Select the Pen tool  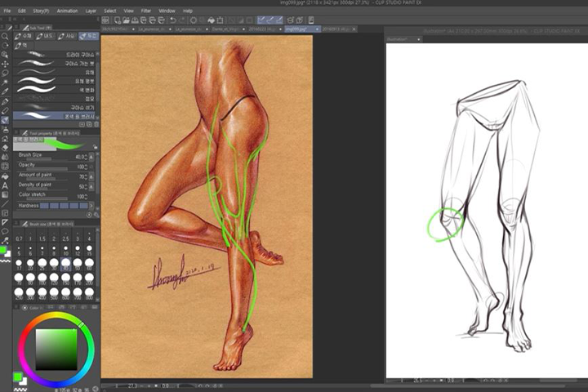pos(5,101)
